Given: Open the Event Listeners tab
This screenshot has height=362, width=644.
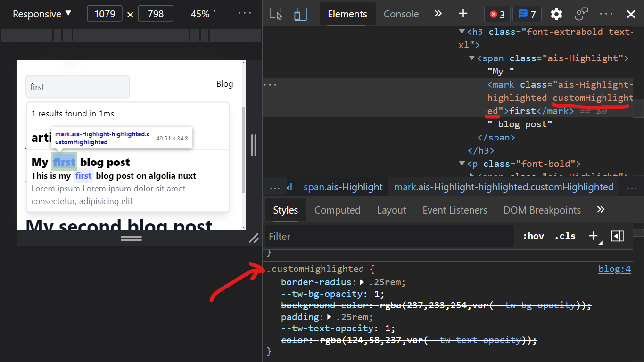Looking at the screenshot, I should (454, 210).
